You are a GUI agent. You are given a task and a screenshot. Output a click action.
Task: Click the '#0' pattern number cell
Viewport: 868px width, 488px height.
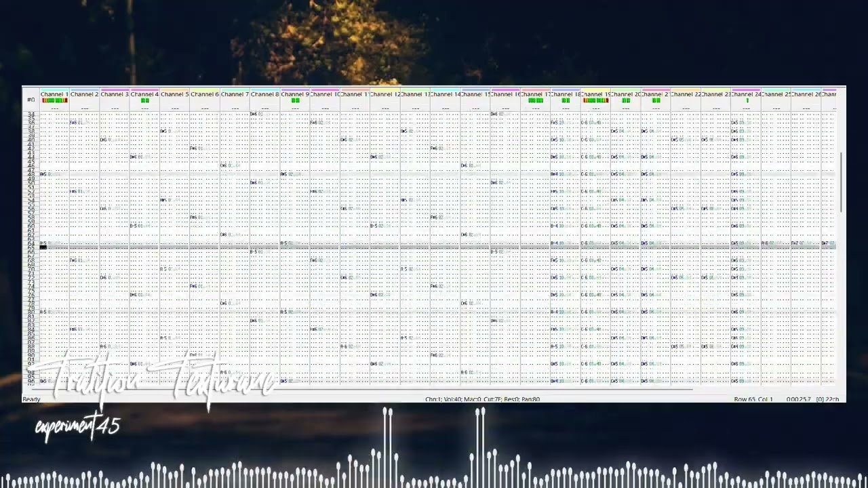(x=31, y=100)
